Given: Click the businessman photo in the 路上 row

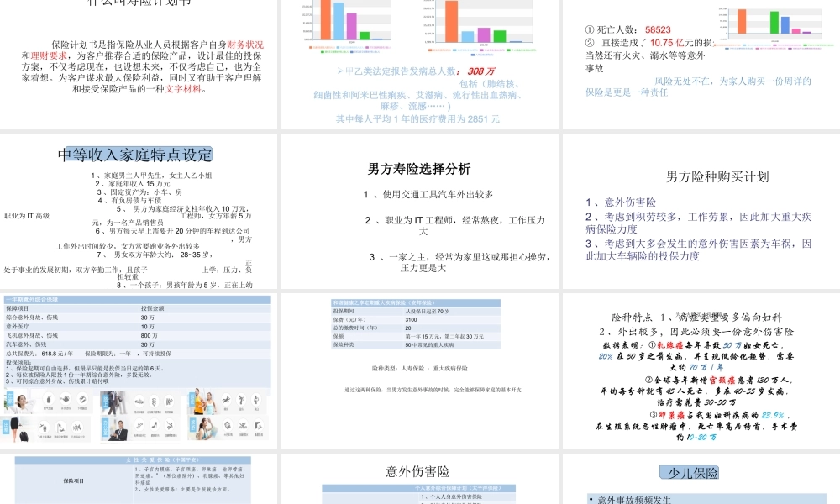Looking at the screenshot, I should (113, 403).
